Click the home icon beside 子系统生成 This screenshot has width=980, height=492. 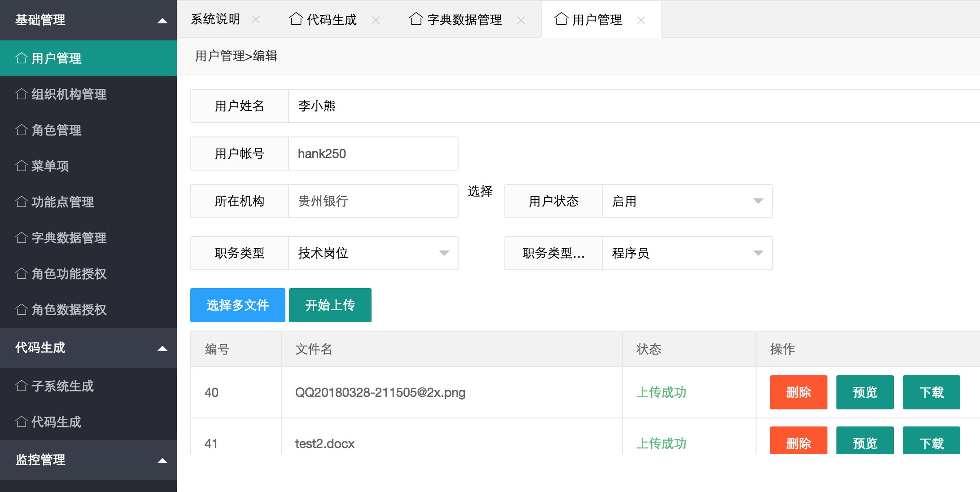(22, 386)
